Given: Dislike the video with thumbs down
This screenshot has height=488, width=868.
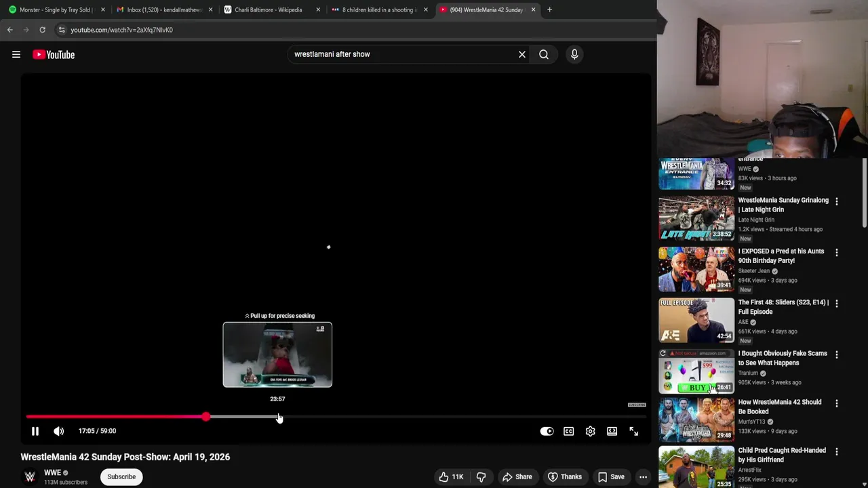Looking at the screenshot, I should (x=481, y=476).
